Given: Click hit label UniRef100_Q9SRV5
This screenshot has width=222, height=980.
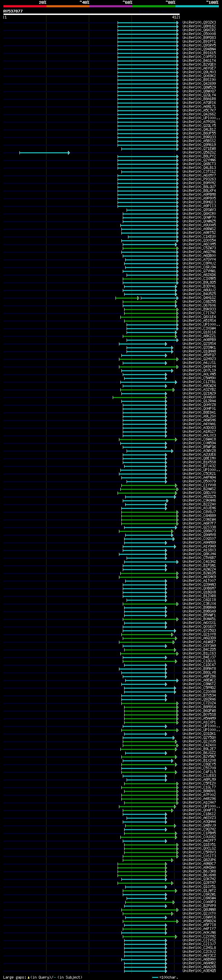Looking at the screenshot, I should tap(199, 45).
